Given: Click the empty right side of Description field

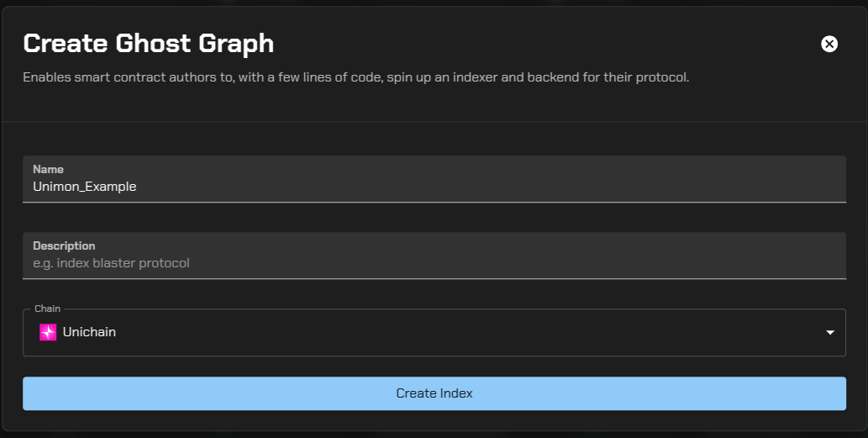Looking at the screenshot, I should tap(672, 262).
